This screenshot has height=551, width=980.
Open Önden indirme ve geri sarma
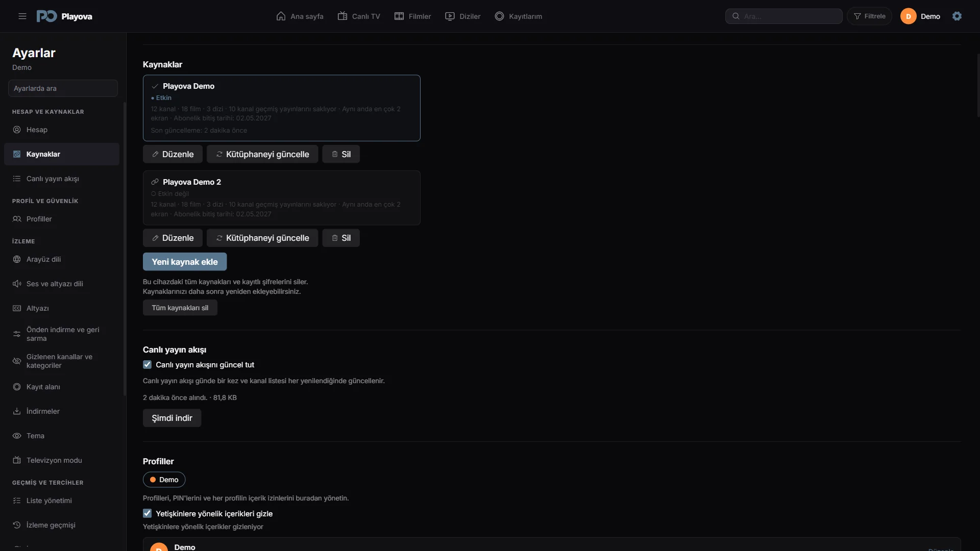62,334
